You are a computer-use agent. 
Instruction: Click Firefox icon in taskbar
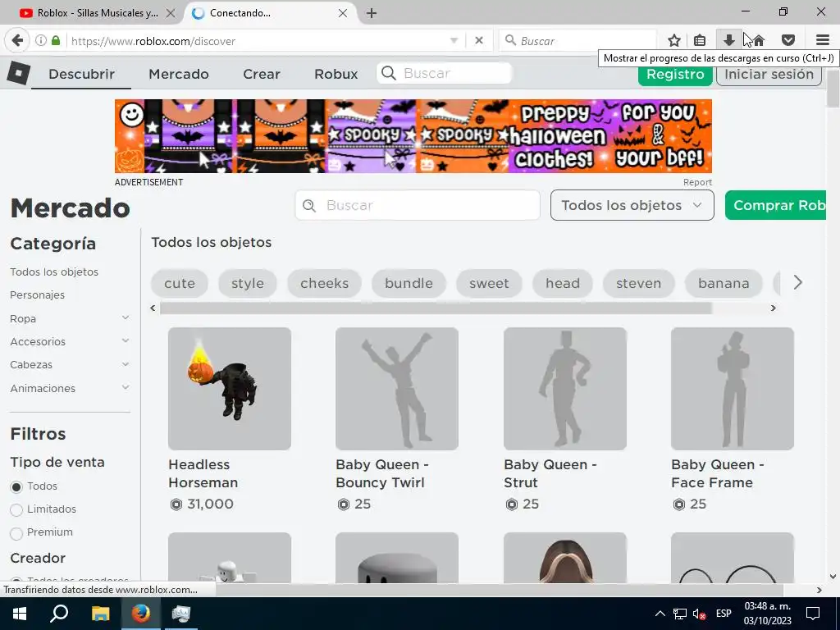(140, 614)
